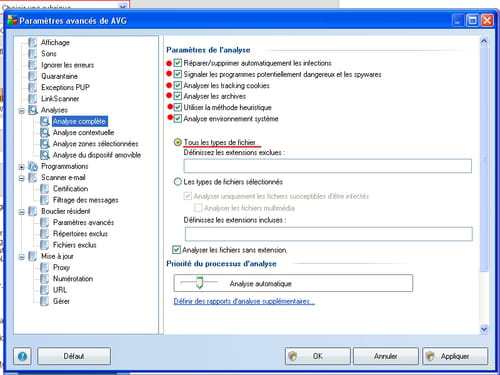Collapse the Bouclier résident tree node
Viewport: 500px width, 375px height.
click(x=22, y=212)
